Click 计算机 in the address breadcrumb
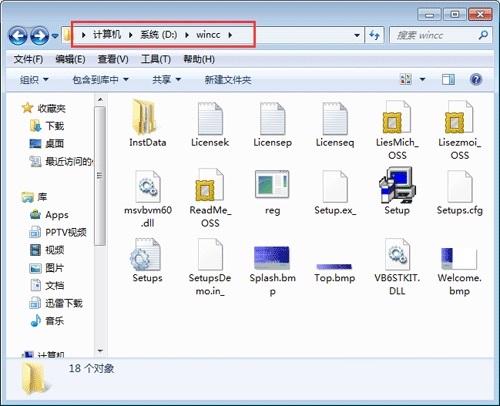This screenshot has width=500, height=406. (107, 34)
